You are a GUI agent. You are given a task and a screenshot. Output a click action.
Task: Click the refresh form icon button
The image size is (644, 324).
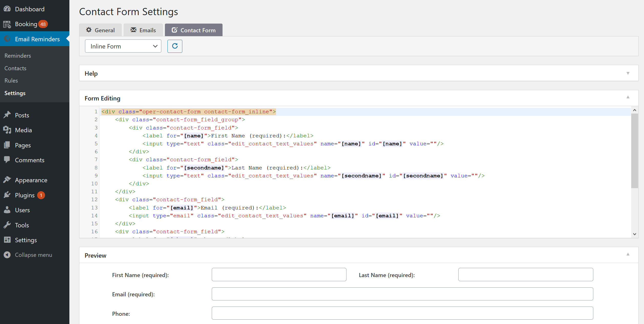[175, 46]
